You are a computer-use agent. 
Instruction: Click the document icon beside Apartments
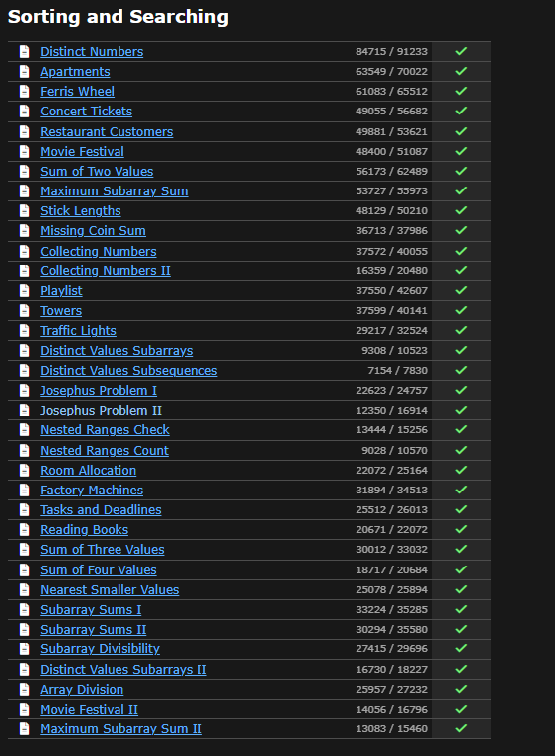[24, 71]
